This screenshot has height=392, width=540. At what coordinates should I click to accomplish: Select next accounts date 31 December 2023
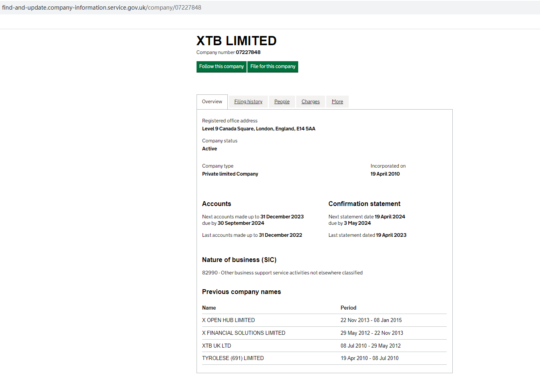[x=282, y=217]
